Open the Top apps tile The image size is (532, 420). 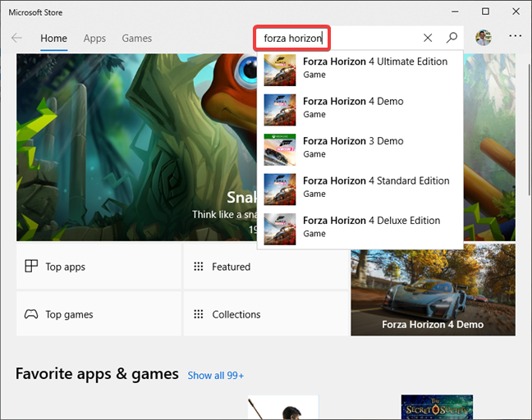99,266
